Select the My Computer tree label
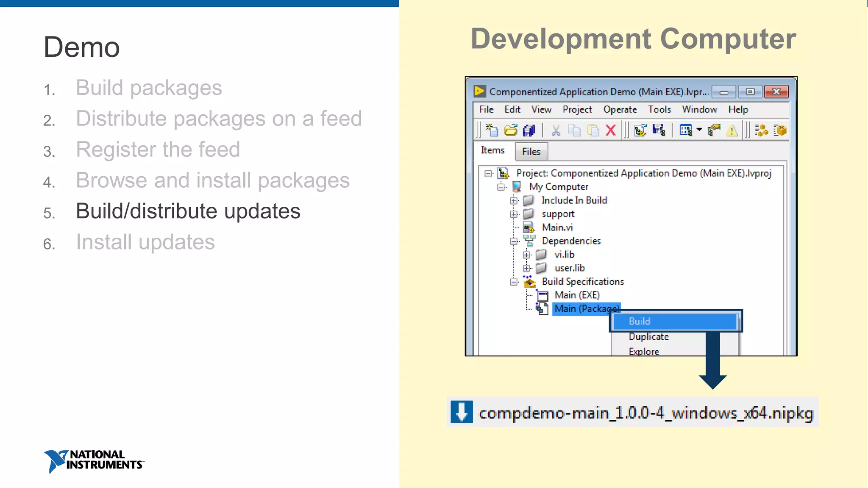 [x=559, y=187]
